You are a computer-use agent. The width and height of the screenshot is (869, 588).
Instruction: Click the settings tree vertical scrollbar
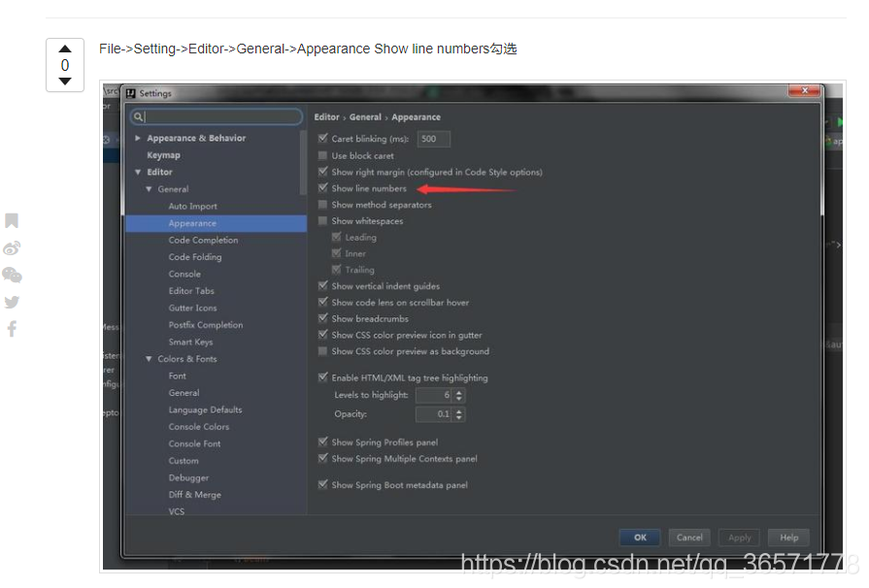click(x=303, y=163)
